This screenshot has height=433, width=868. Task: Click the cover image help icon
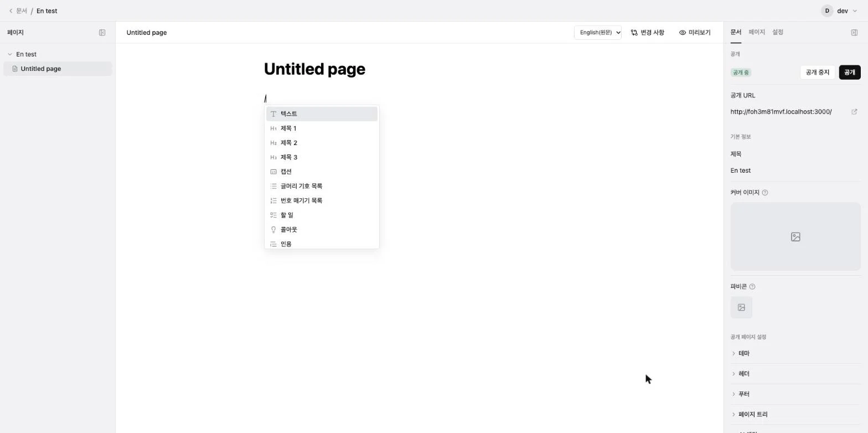point(765,193)
